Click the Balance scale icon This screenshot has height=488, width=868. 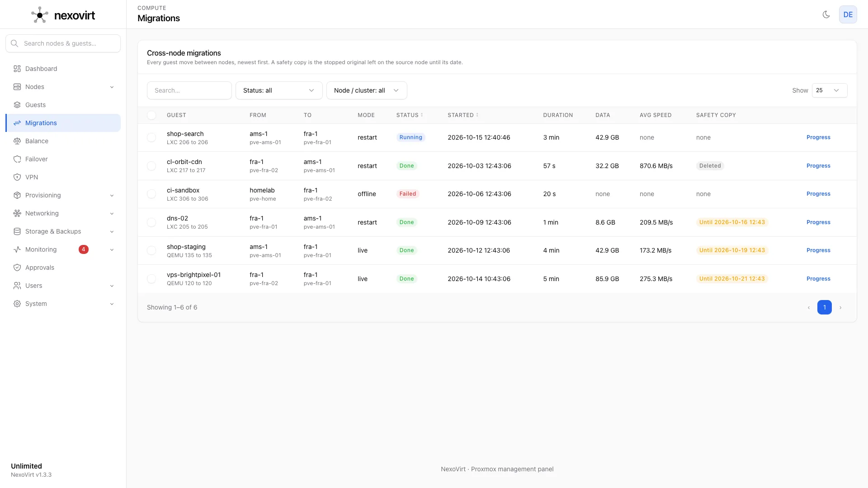[x=17, y=141]
